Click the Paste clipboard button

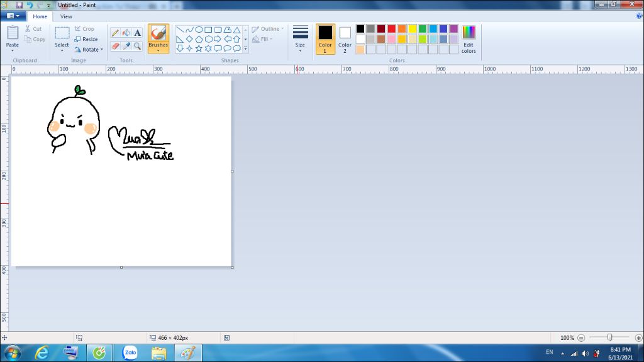tap(13, 36)
